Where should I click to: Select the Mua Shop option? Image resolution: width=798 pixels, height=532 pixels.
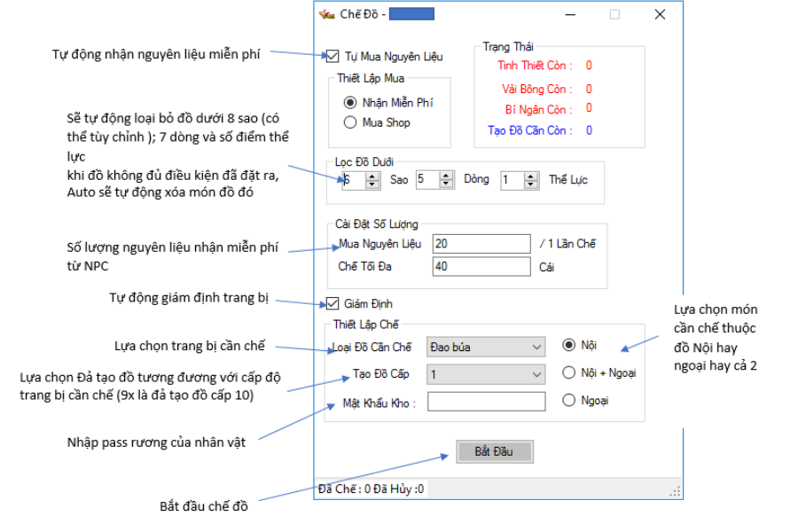click(x=351, y=122)
